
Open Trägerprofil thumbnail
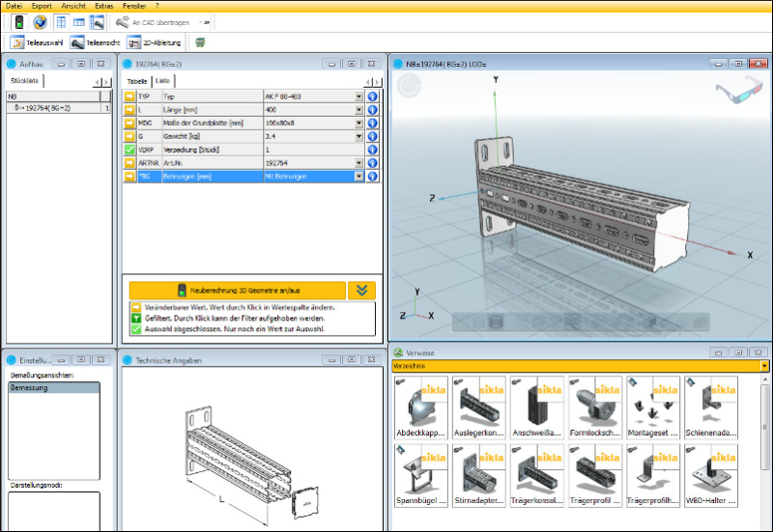tap(595, 475)
